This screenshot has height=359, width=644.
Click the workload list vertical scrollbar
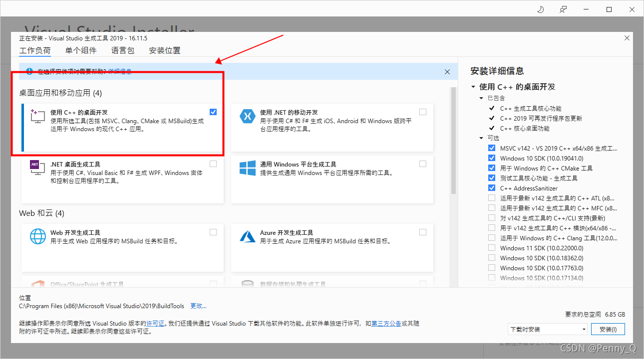pos(453,141)
